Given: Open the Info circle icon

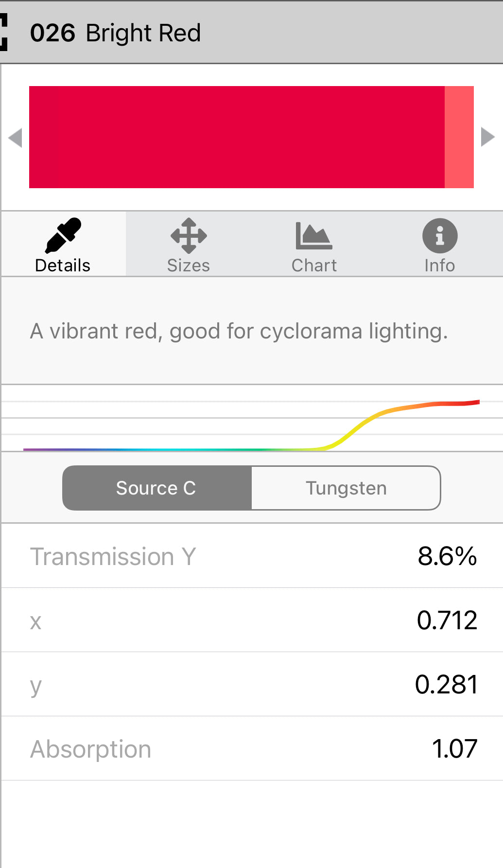Looking at the screenshot, I should click(x=440, y=236).
